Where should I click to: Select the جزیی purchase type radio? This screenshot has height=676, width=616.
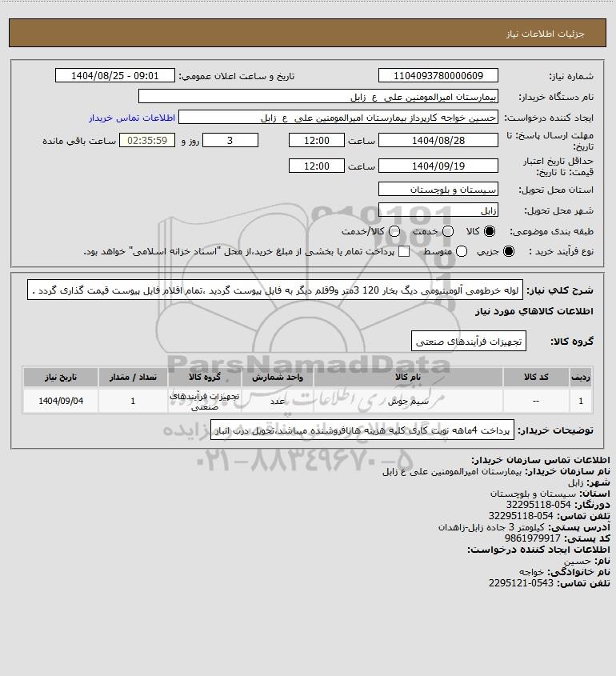tap(509, 251)
